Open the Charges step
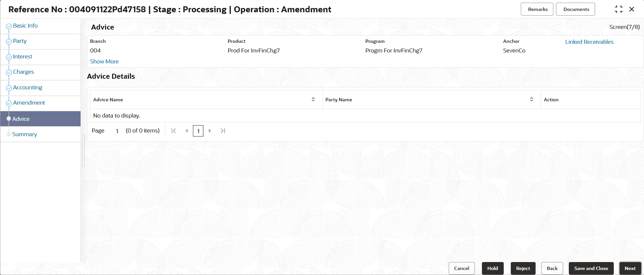This screenshot has height=275, width=644. pyautogui.click(x=23, y=72)
